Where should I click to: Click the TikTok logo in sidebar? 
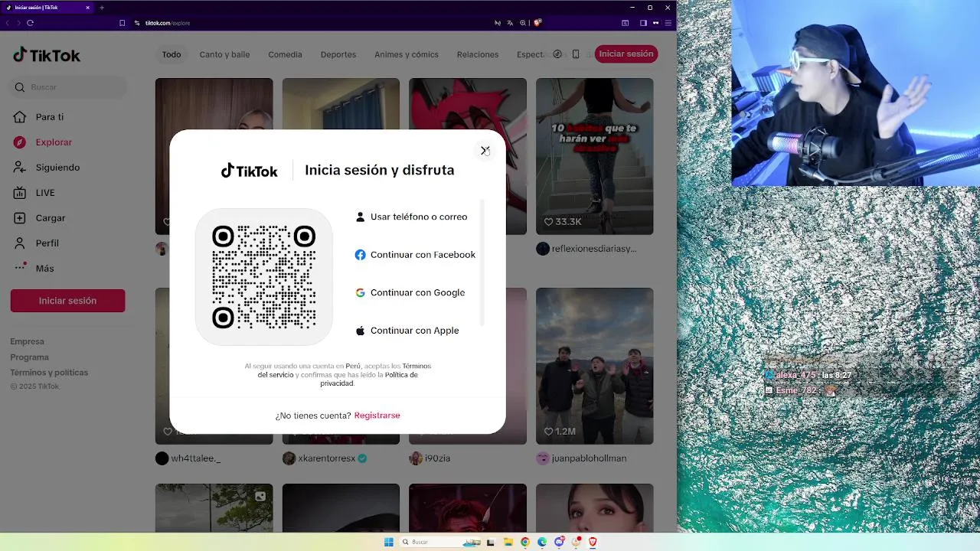point(47,55)
